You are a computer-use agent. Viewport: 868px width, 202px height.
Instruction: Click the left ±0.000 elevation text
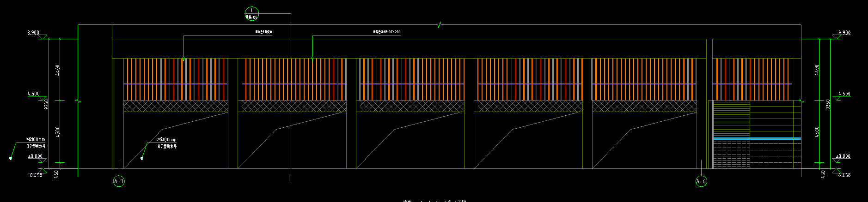click(x=35, y=156)
